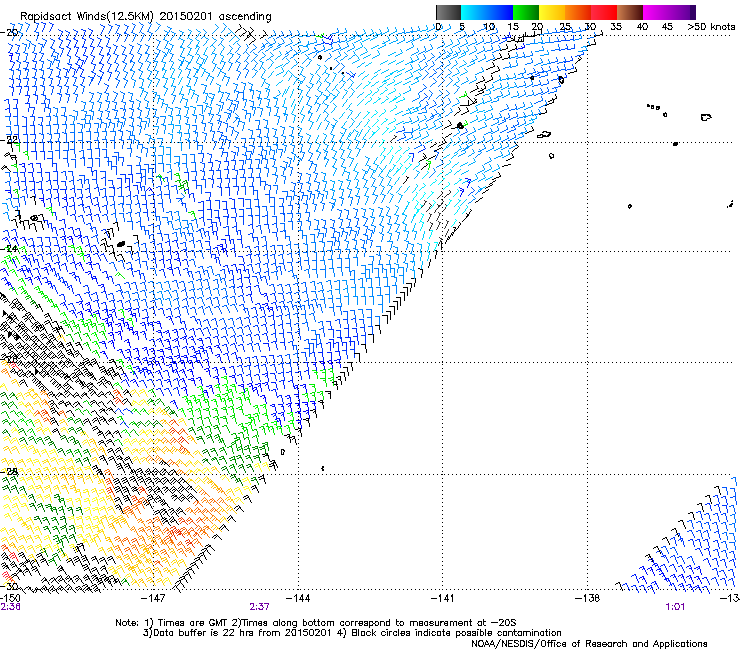Click legend value "40" under the color bar

coord(642,27)
